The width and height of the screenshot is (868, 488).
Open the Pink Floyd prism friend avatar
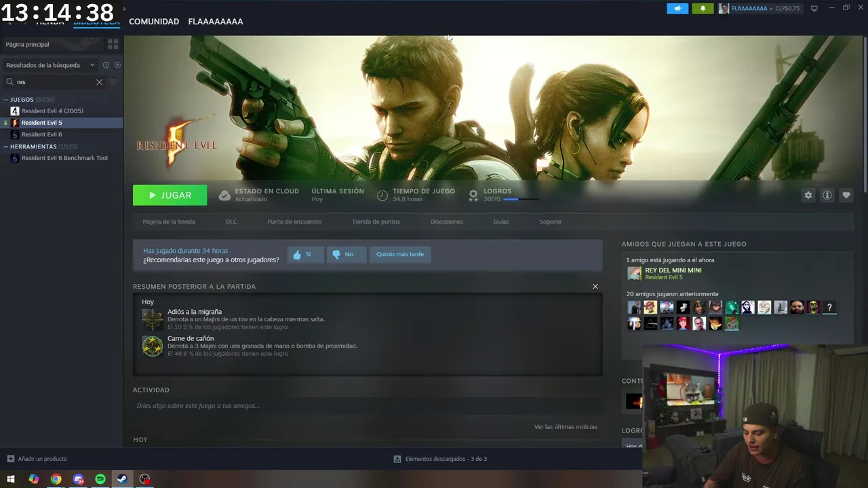(x=650, y=324)
